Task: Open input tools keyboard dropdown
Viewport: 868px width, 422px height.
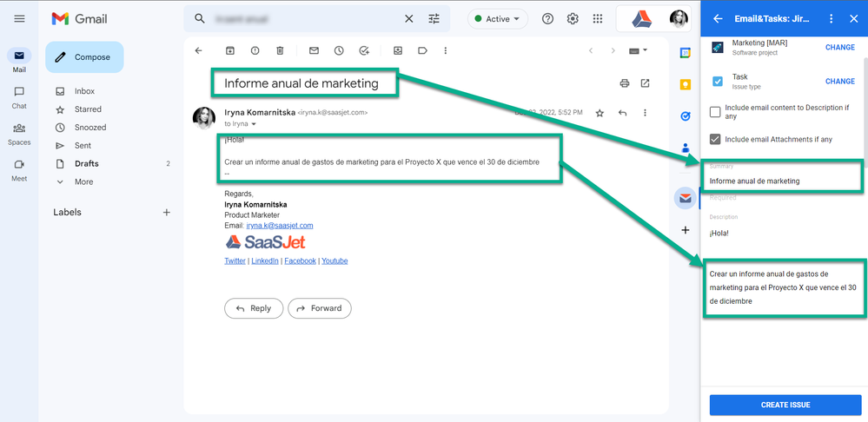Action: [639, 51]
